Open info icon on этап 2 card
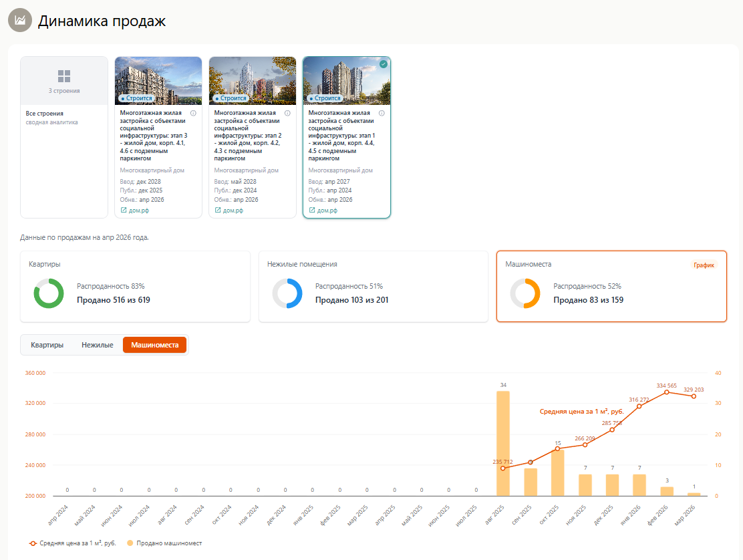Image resolution: width=743 pixels, height=560 pixels. point(287,114)
